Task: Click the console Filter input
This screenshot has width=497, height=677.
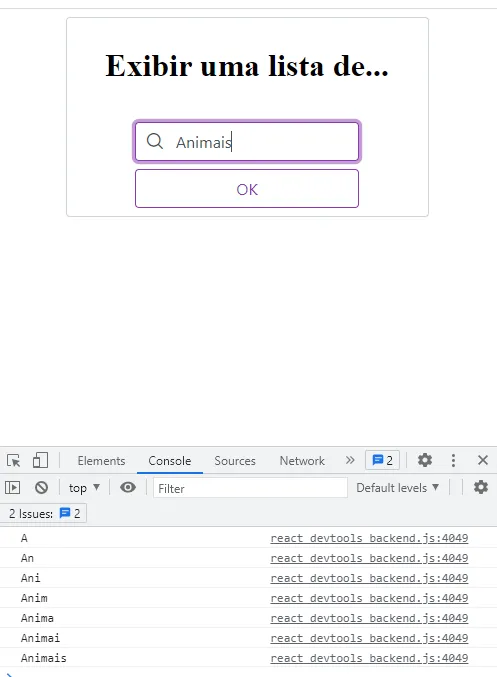Action: click(250, 488)
